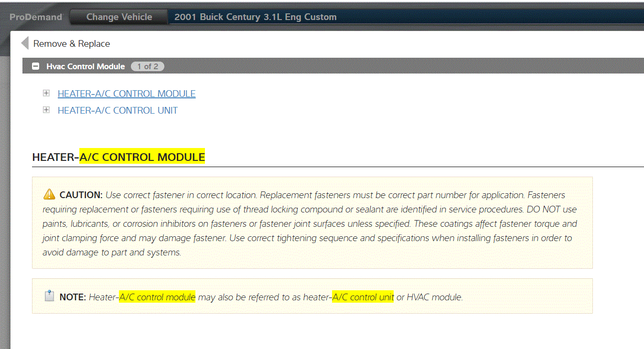Click the highlighted 'A/C control unit' phrase

pos(363,297)
